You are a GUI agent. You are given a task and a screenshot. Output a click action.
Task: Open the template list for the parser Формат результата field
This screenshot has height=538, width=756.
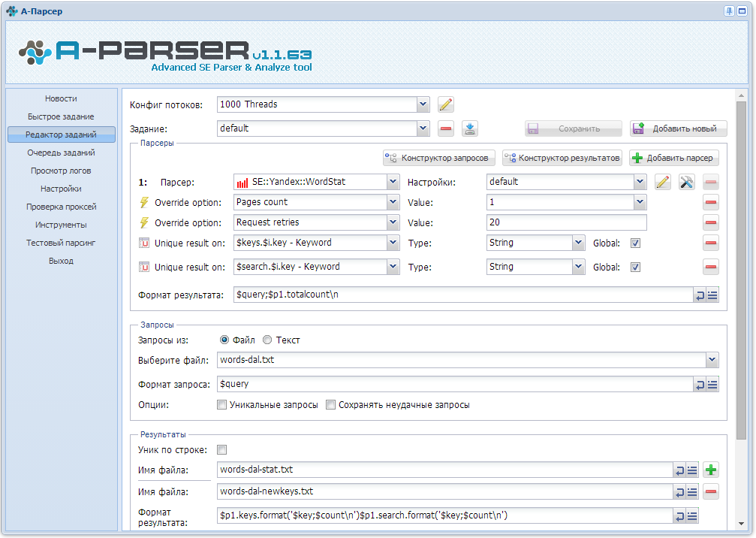pos(712,295)
